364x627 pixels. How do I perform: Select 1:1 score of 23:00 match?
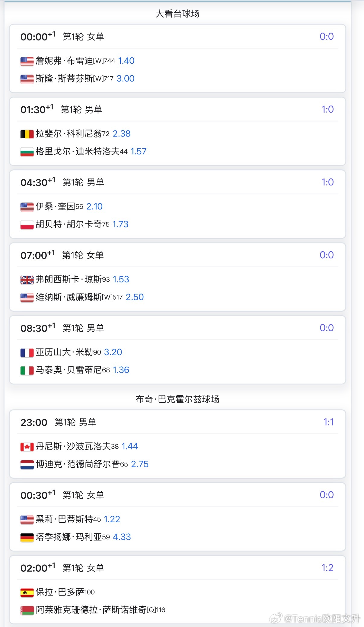(328, 422)
